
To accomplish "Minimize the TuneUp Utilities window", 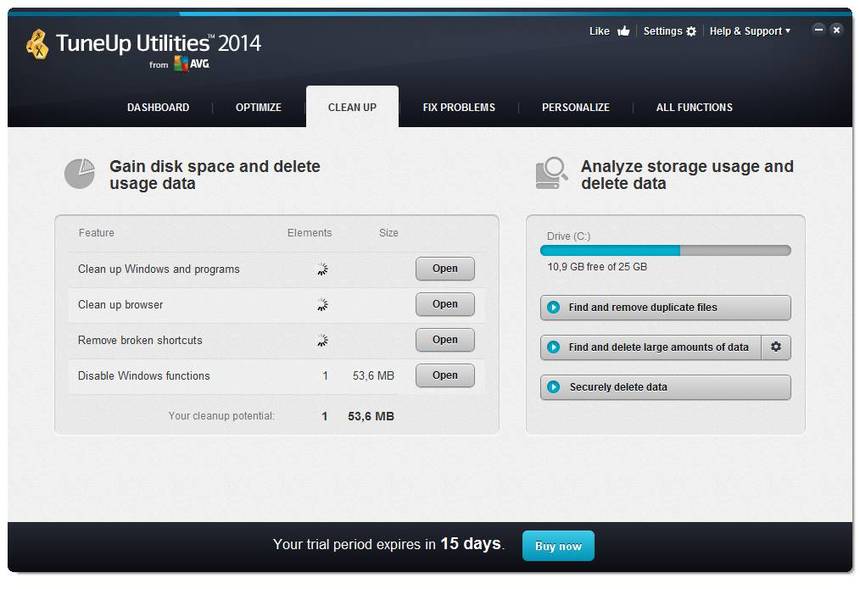I will click(818, 30).
